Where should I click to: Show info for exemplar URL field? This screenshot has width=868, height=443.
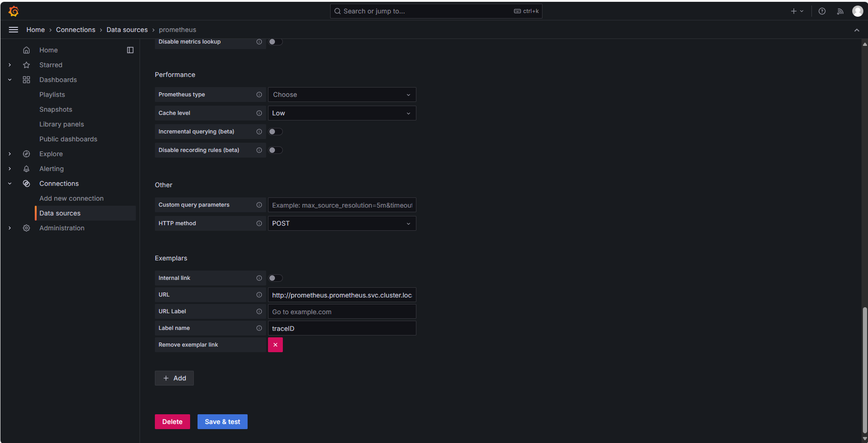click(259, 295)
